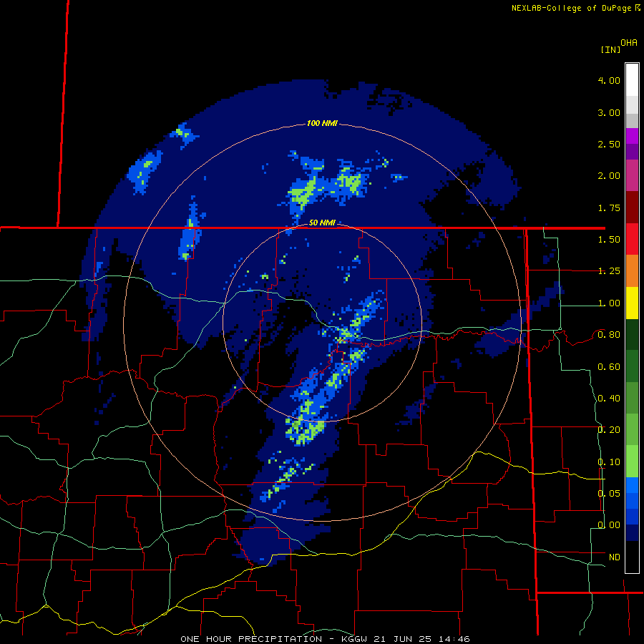Viewport: 644px width, 644px height.
Task: Pick the darkest green swatch on the color scale
Action: (x=632, y=334)
